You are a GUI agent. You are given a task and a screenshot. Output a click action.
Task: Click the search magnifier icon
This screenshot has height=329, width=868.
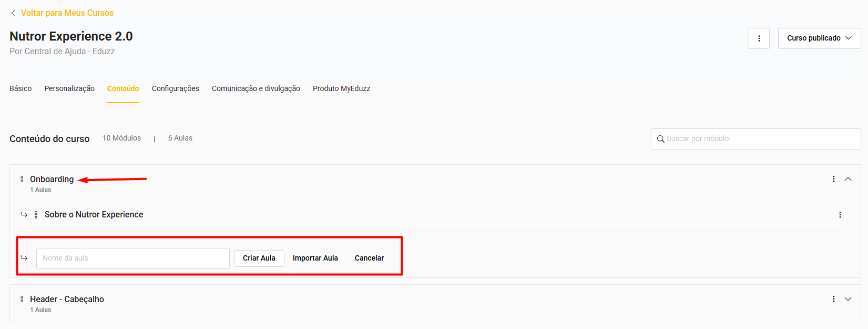(x=660, y=139)
